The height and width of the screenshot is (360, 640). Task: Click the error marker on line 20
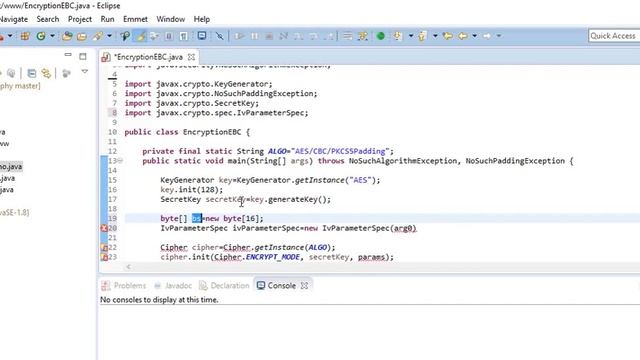tap(104, 228)
